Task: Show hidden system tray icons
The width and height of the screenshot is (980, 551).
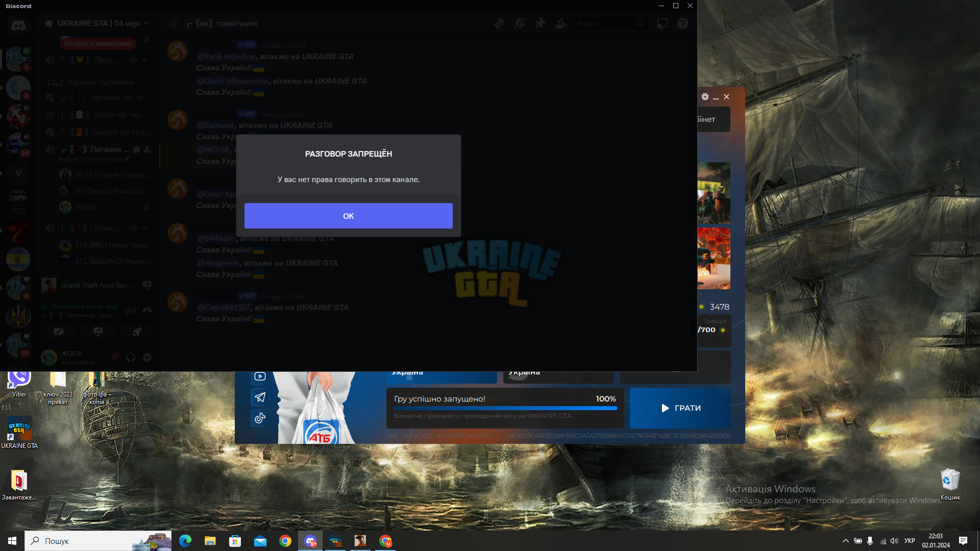Action: pos(845,541)
